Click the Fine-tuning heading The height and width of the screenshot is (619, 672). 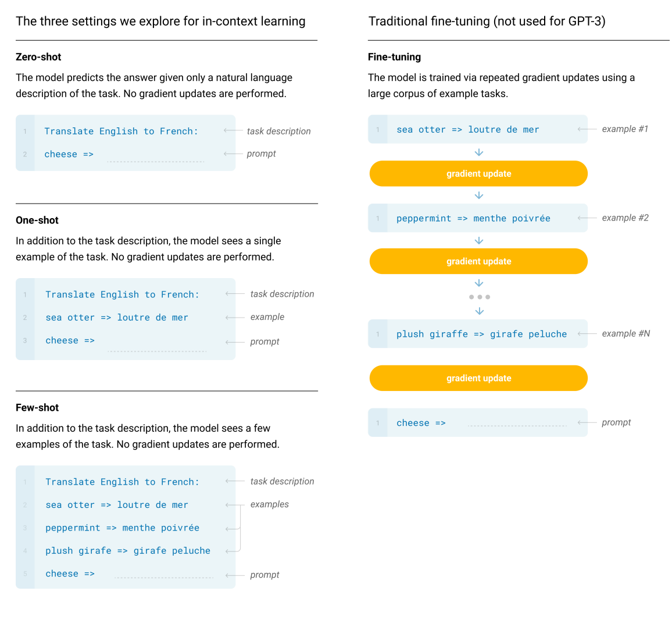394,57
